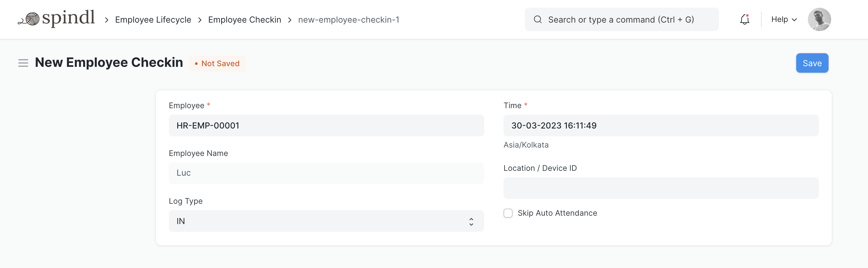
Task: Save the new employee checkin
Action: point(812,63)
